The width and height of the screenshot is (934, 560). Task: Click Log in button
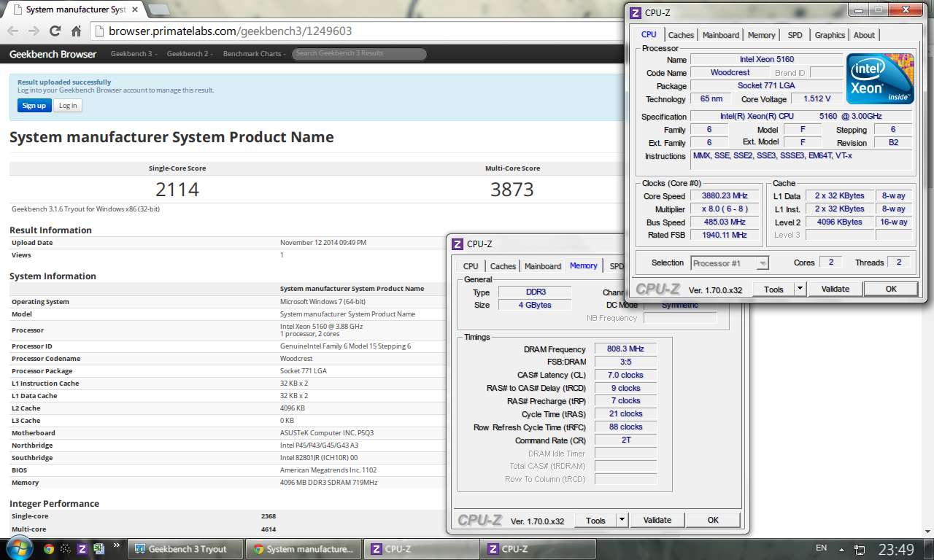[68, 105]
